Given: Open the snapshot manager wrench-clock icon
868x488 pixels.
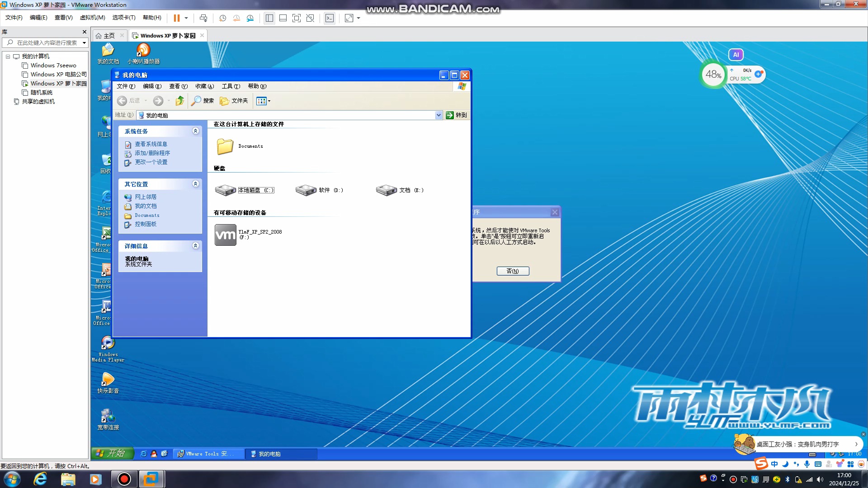Looking at the screenshot, I should pyautogui.click(x=250, y=18).
